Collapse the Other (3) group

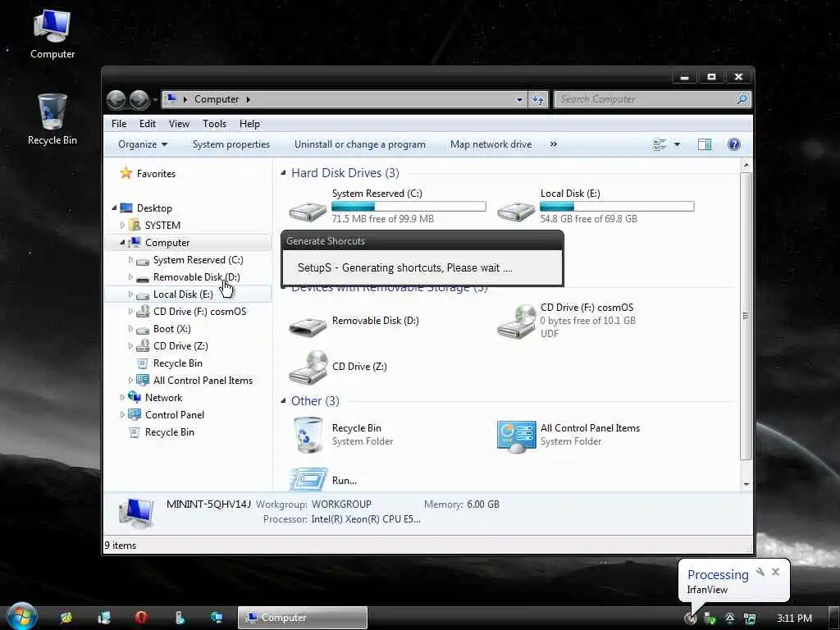[283, 400]
